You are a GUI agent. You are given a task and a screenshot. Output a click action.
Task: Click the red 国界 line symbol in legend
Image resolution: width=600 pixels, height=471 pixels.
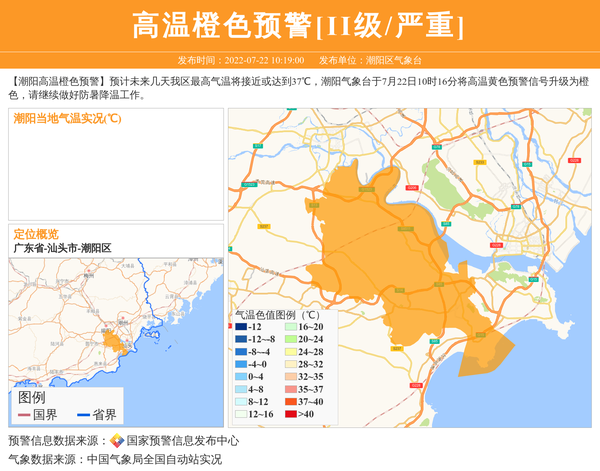pos(24,415)
